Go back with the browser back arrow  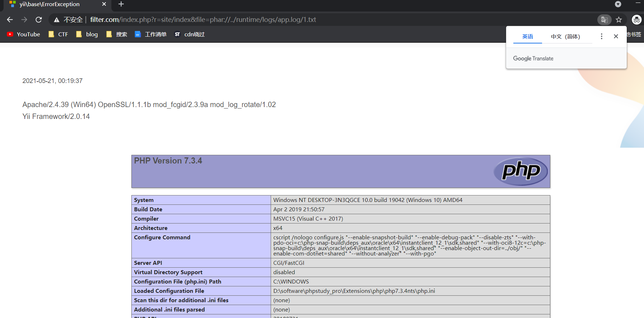[10, 20]
